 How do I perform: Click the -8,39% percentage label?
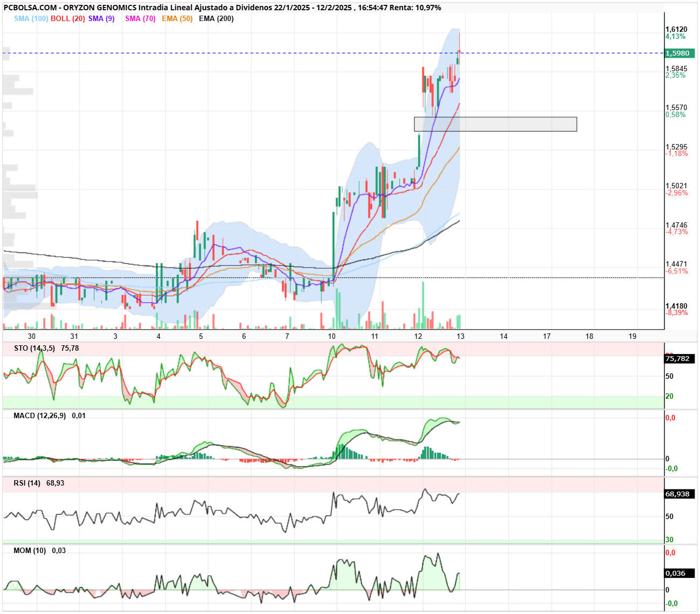(x=677, y=312)
